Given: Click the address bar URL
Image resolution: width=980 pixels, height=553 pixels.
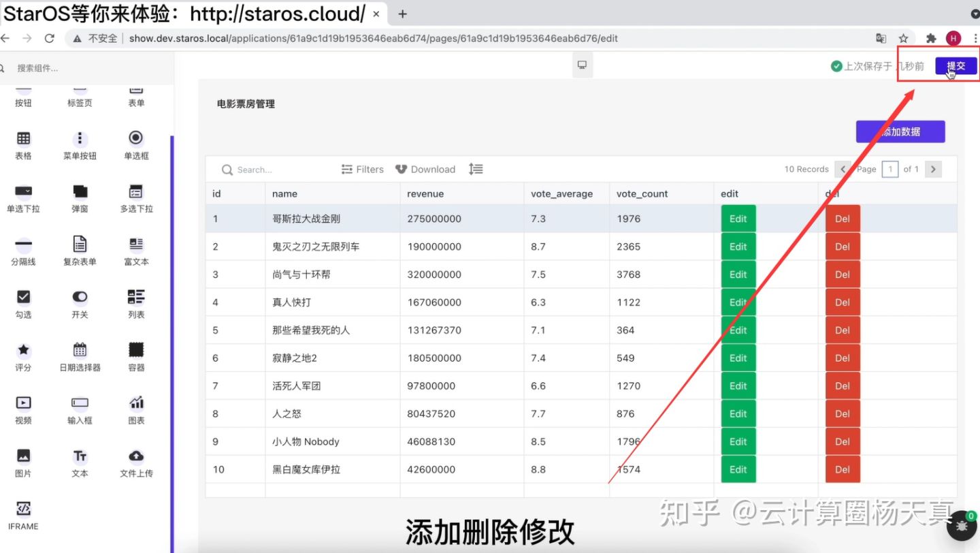Looking at the screenshot, I should [373, 38].
